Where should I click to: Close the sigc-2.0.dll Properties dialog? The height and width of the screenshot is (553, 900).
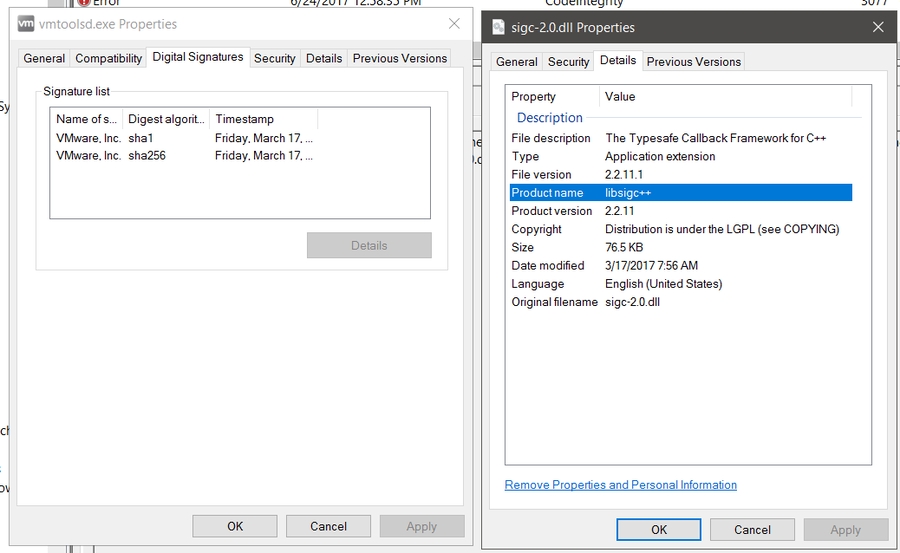point(878,27)
